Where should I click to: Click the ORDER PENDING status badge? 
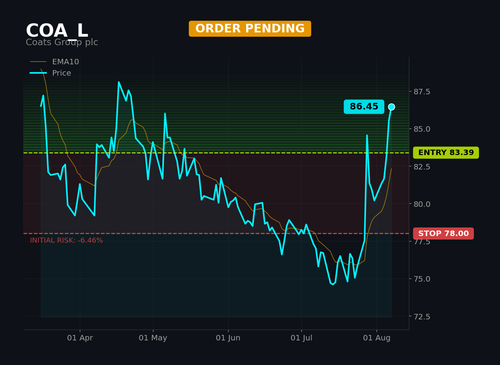[250, 29]
